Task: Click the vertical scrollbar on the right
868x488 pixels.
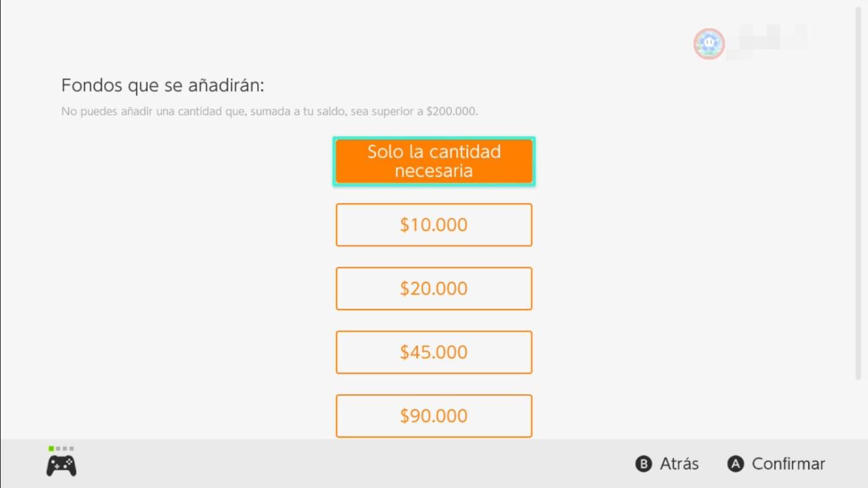Action: [x=858, y=193]
